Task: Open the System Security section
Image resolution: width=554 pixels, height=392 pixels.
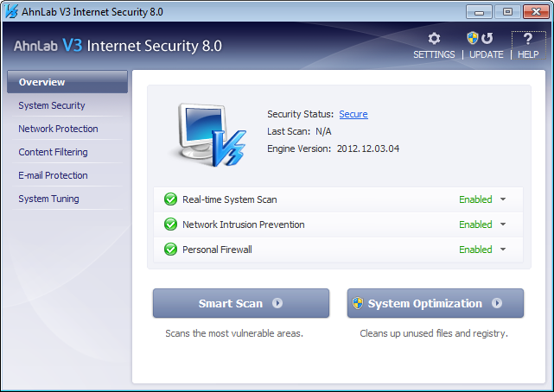Action: pos(52,105)
